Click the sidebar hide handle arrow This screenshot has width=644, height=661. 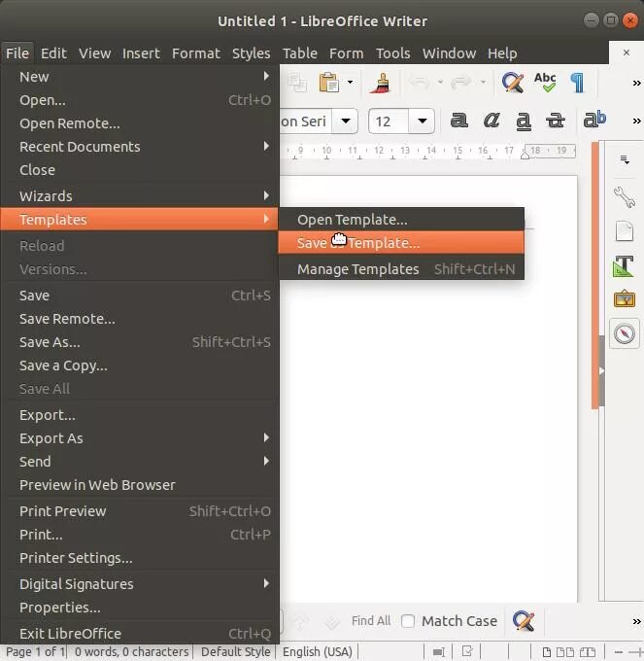click(x=602, y=371)
